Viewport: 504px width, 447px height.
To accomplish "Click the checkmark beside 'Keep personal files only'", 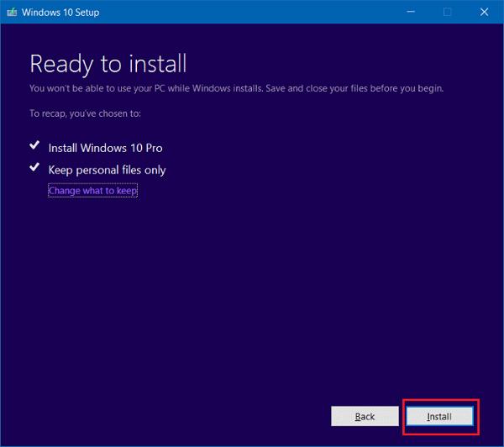I will (x=34, y=167).
